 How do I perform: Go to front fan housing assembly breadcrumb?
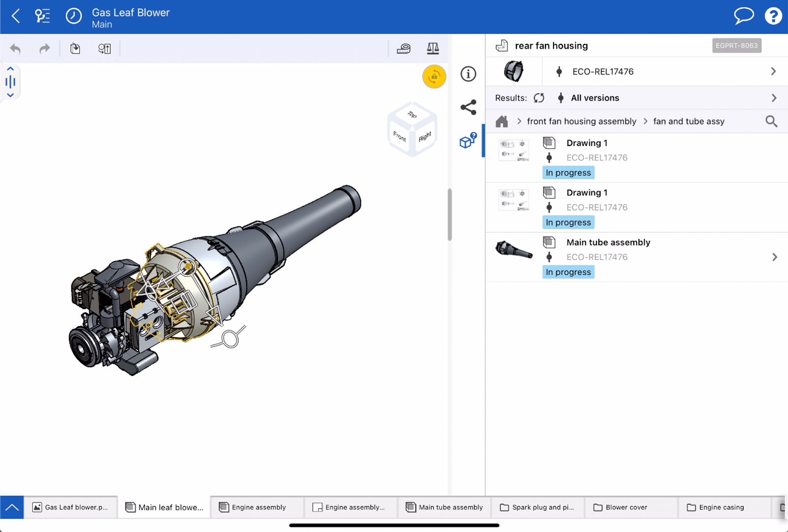coord(581,122)
